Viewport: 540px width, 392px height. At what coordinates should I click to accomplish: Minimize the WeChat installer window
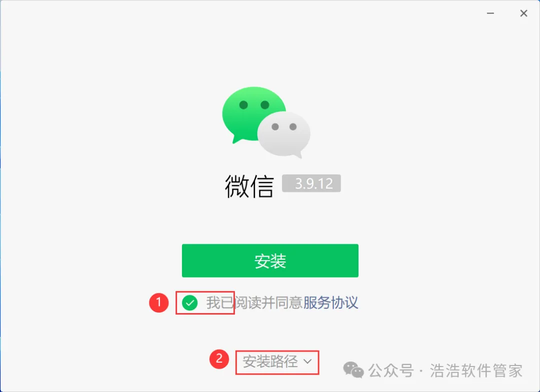(x=490, y=13)
